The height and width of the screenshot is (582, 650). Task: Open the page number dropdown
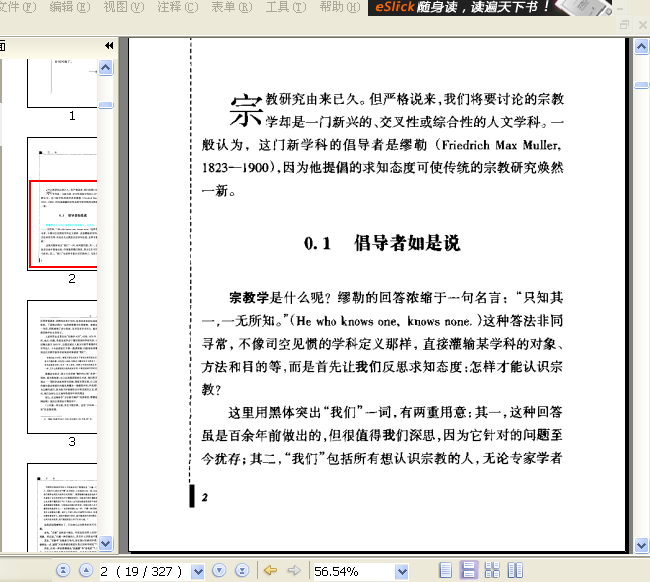198,572
